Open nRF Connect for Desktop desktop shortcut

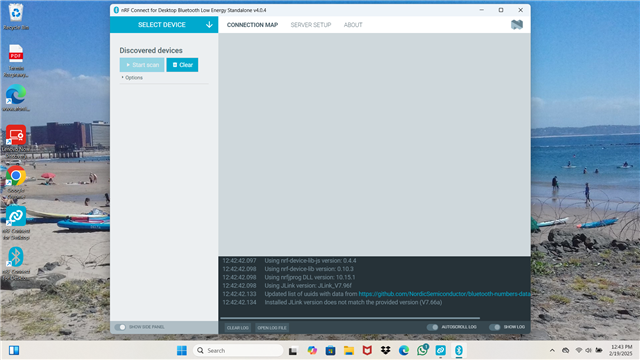[x=16, y=222]
